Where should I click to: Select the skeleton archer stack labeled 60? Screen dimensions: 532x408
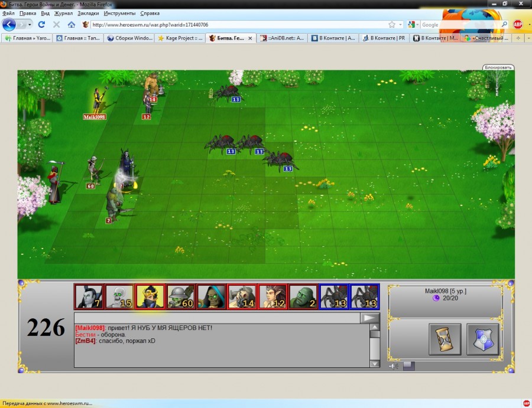click(93, 171)
